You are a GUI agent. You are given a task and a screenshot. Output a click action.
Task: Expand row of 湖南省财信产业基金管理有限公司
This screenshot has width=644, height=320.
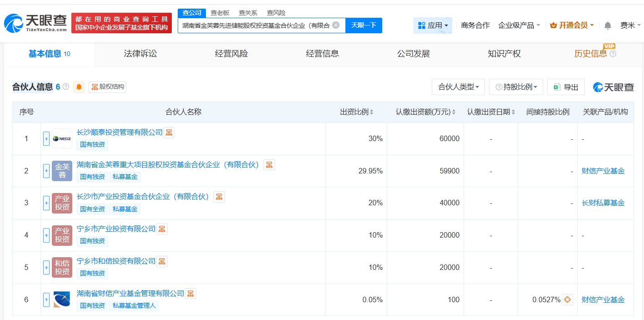tap(46, 300)
